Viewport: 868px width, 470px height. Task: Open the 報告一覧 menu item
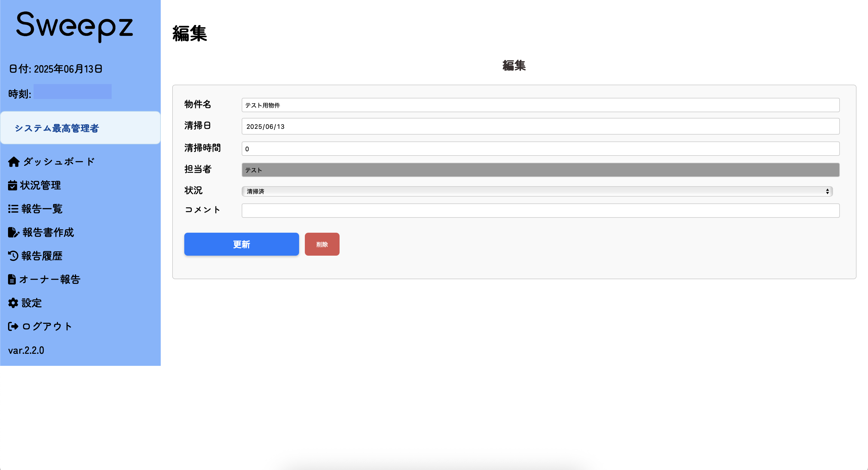point(42,209)
